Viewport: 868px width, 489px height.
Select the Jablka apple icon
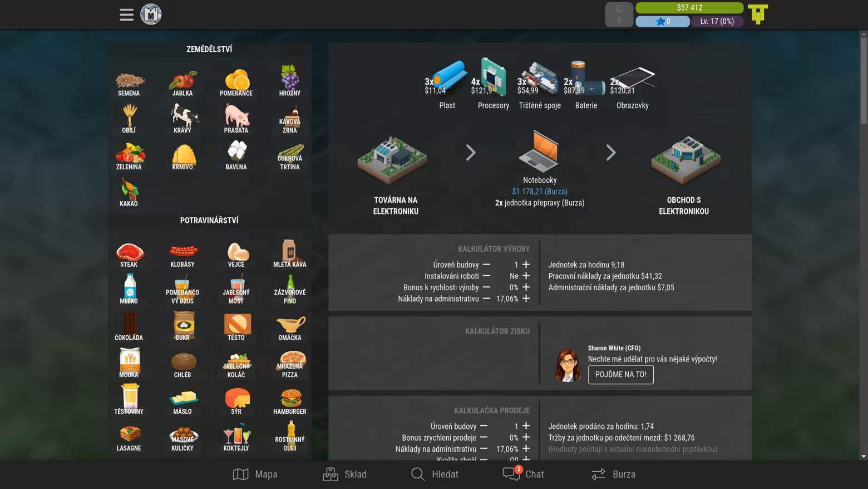click(183, 83)
